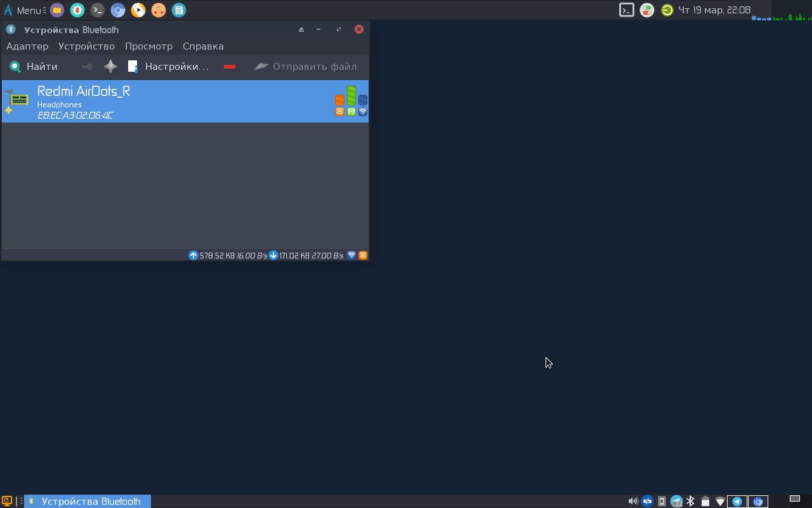Screen dimensions: 812x508
Task: Launch media player from top panel
Action: [138, 10]
